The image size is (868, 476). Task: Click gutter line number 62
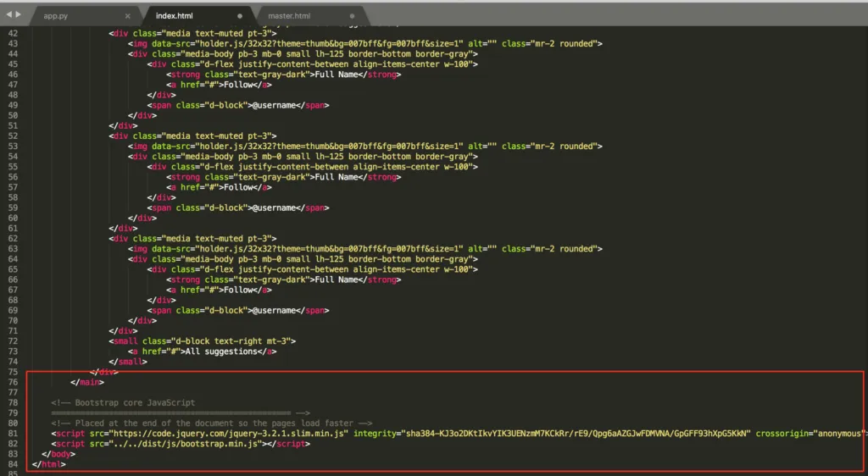[x=13, y=239]
